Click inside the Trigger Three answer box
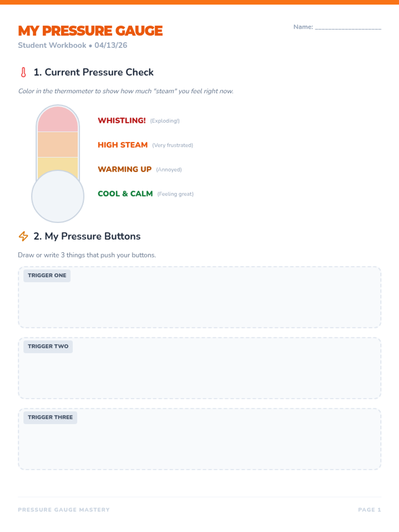The image size is (399, 532). pos(199,446)
